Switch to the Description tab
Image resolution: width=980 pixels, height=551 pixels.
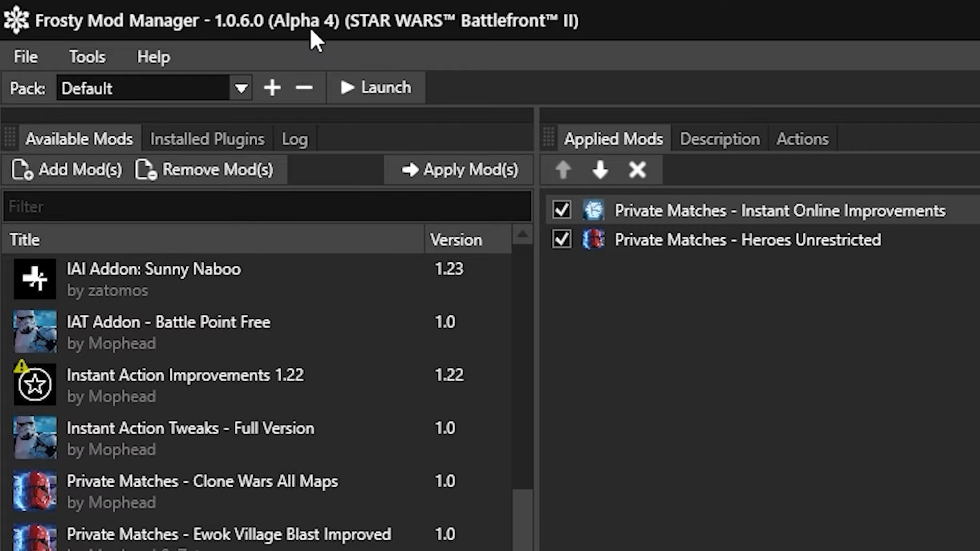pos(719,139)
